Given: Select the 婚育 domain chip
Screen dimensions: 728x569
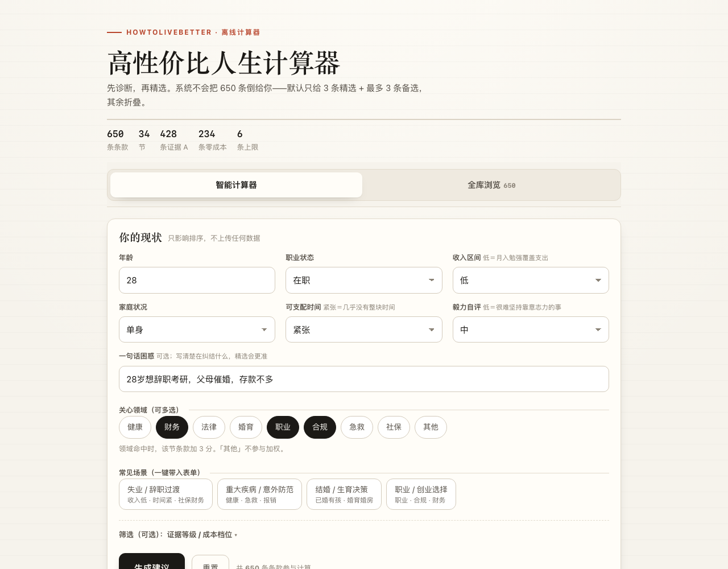Looking at the screenshot, I should (x=246, y=427).
